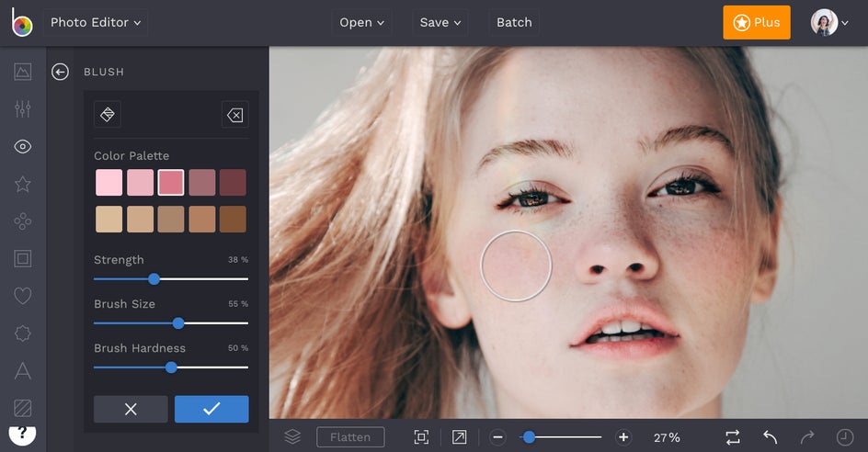868x452 pixels.
Task: Click the Batch menu item
Action: (514, 23)
